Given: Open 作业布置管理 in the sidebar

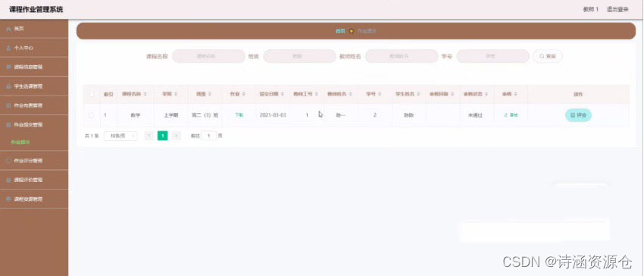Looking at the screenshot, I should [34, 105].
